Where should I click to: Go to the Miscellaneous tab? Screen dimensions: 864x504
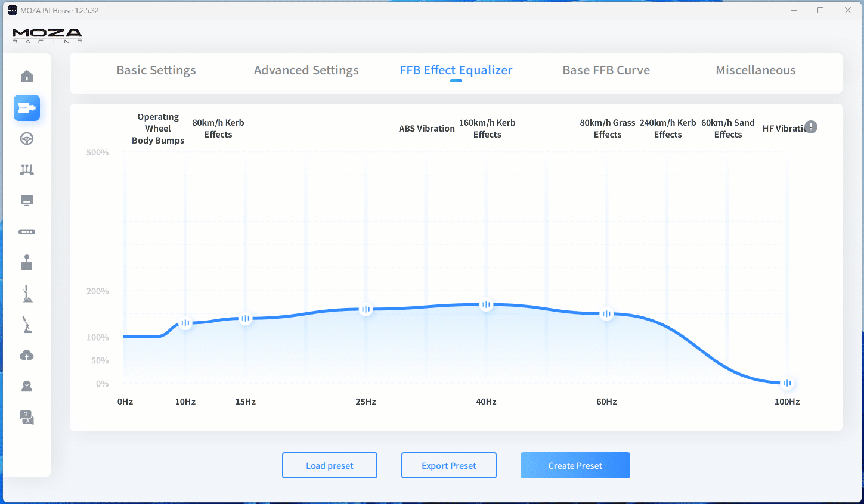(755, 70)
